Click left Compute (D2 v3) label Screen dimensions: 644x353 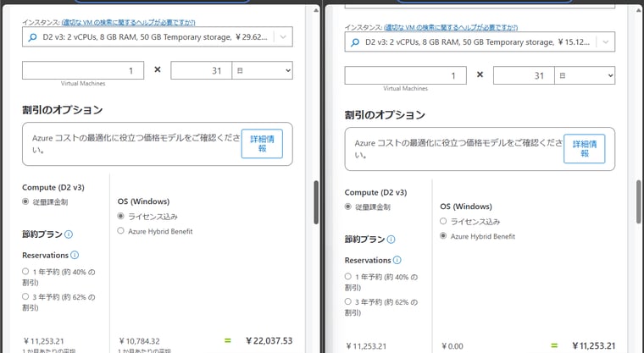[53, 187]
